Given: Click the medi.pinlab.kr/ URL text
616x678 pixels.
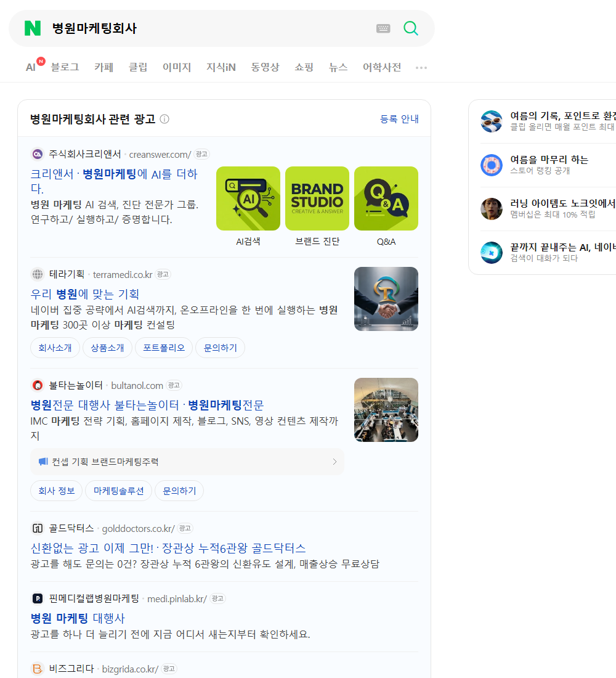Looking at the screenshot, I should (177, 599).
